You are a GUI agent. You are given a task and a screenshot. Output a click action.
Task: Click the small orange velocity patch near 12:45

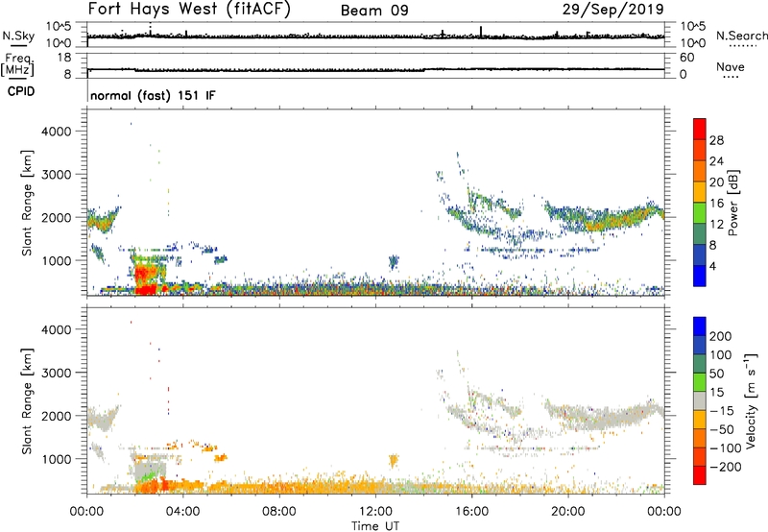click(394, 461)
